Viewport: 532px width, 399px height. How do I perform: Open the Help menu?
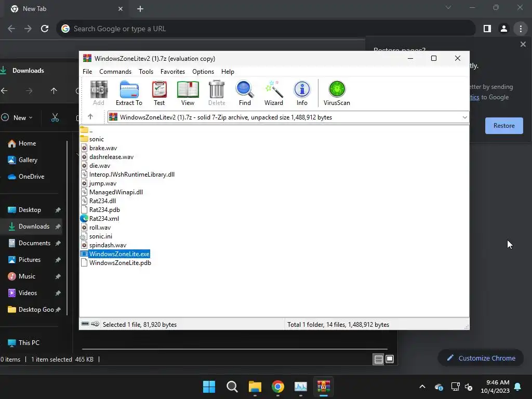tap(228, 72)
